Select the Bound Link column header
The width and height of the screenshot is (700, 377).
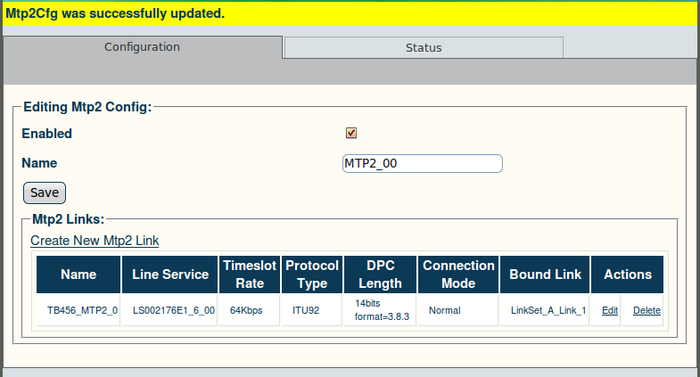[545, 274]
